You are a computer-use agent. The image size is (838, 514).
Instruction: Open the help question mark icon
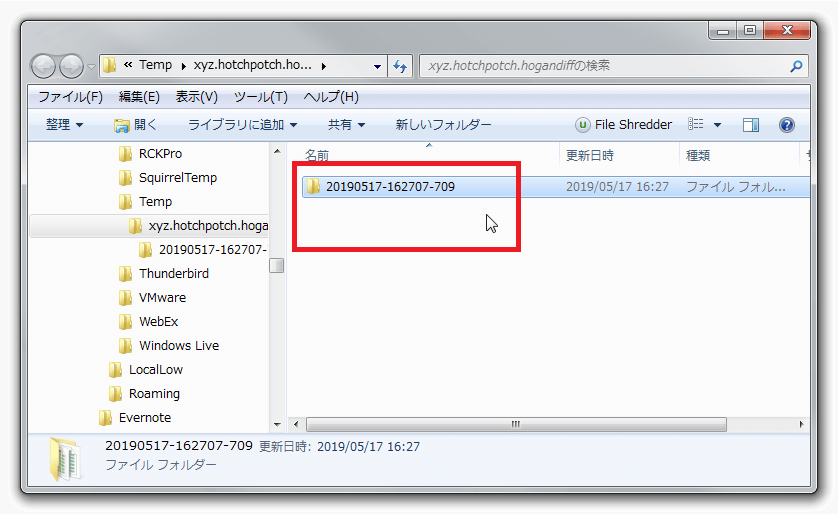coord(786,125)
